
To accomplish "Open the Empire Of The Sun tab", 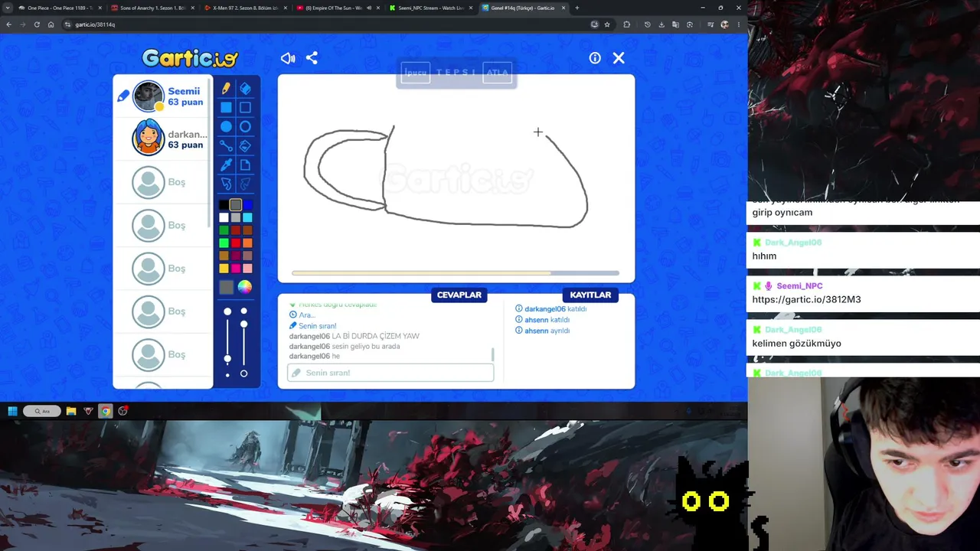I will 337,8.
